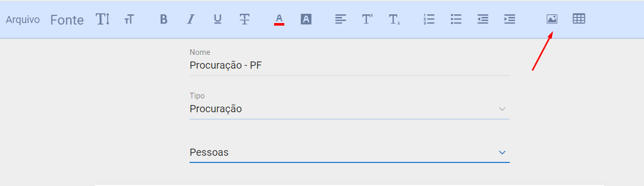644x186 pixels.
Task: Insert an image with picture icon
Action: [552, 19]
